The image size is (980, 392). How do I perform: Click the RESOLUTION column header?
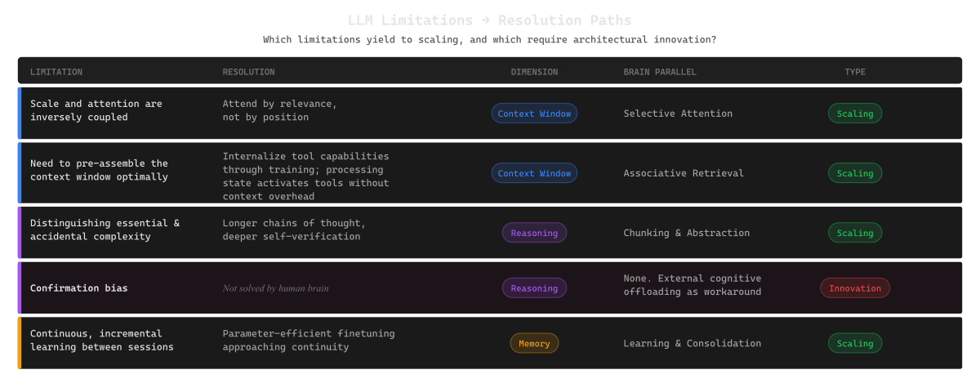click(x=248, y=72)
